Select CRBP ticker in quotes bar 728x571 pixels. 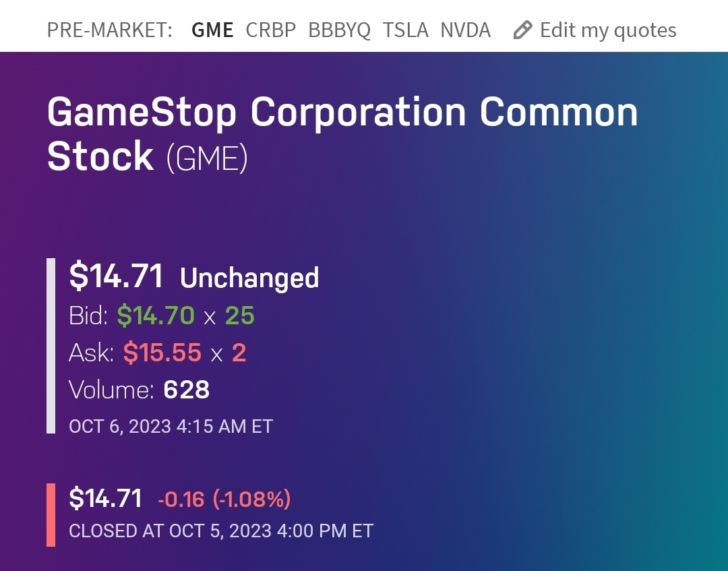[x=270, y=30]
